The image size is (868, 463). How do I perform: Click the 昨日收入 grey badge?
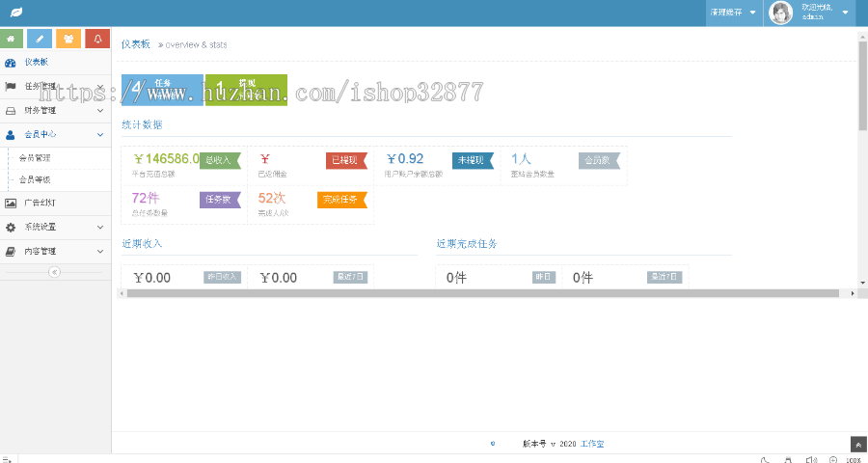(x=222, y=277)
